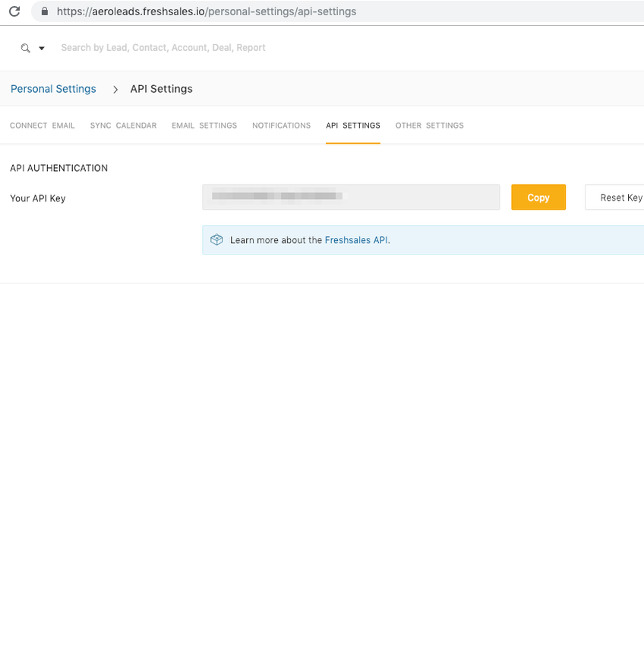Select the blurred API key field
Screen dimensions: 644x646
tap(351, 197)
